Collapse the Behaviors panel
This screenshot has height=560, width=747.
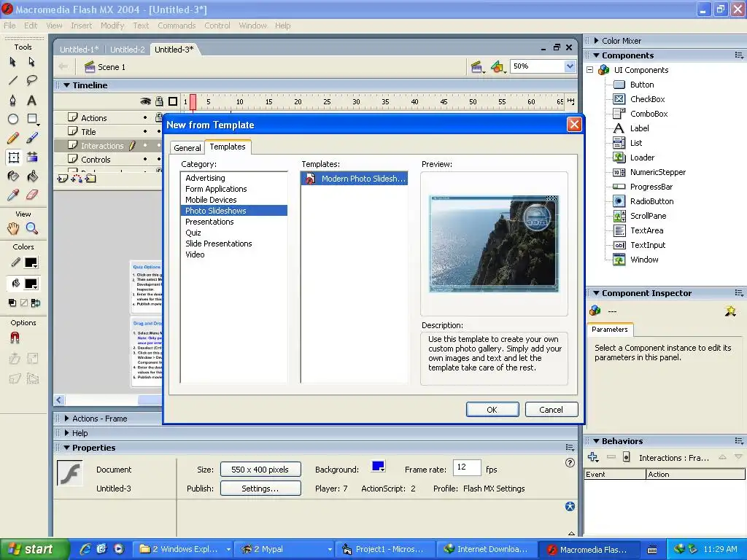click(x=596, y=441)
